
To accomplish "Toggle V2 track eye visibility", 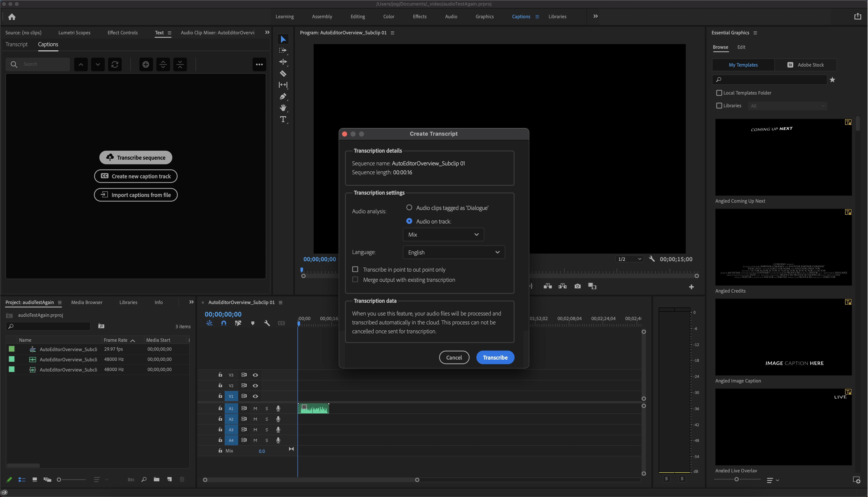I will (x=255, y=385).
